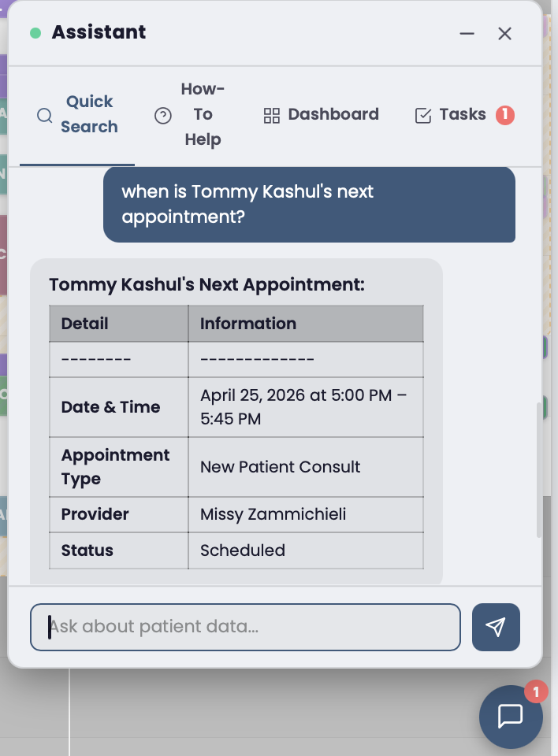This screenshot has height=756, width=558.
Task: Click the Ask about patient data field
Action: [x=245, y=627]
